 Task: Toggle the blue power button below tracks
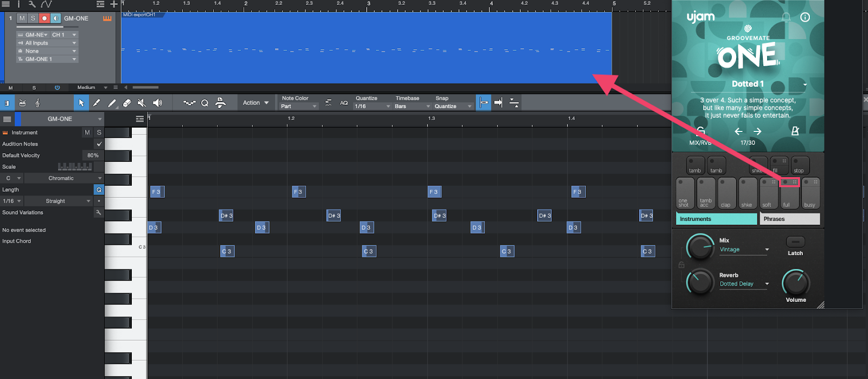[x=57, y=87]
